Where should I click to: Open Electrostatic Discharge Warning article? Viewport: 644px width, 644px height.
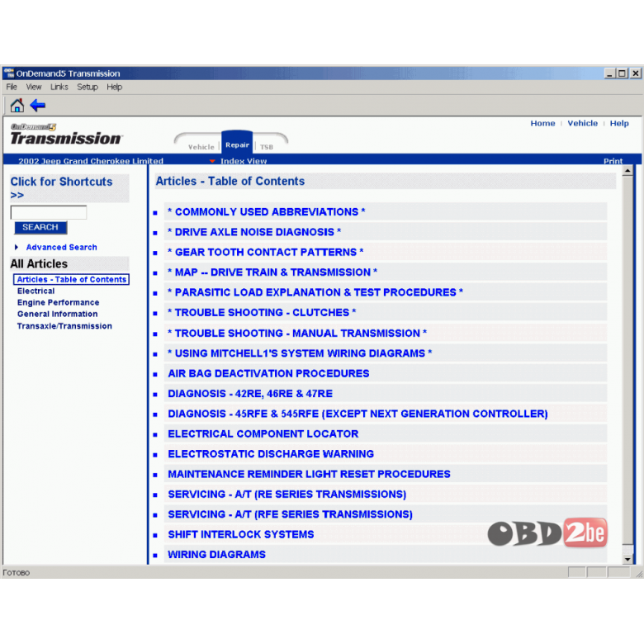(271, 454)
